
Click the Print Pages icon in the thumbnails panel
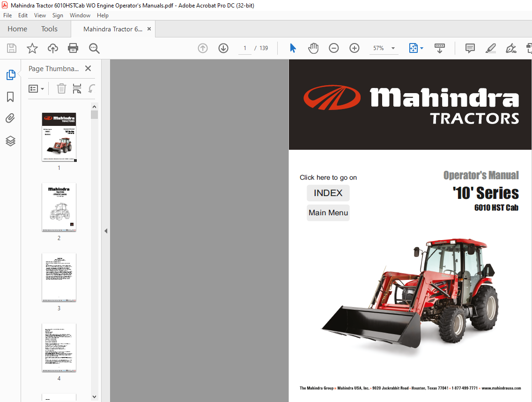point(77,88)
